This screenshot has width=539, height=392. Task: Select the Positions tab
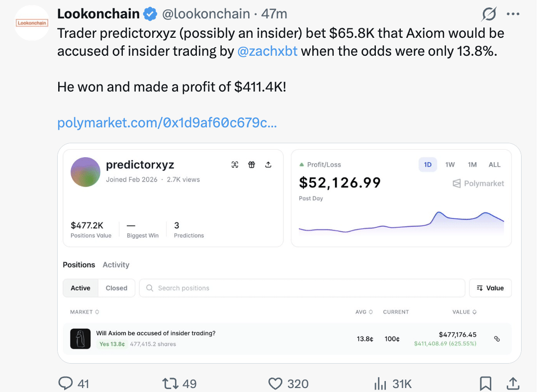[79, 265]
